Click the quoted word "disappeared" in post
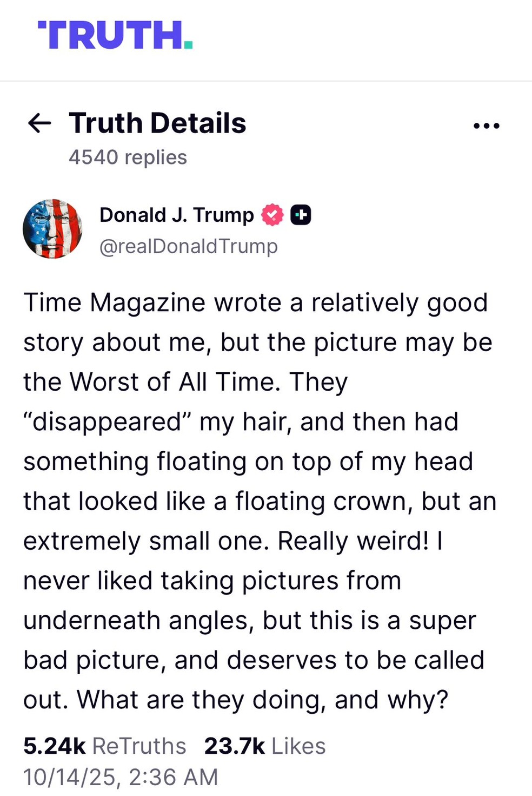The image size is (532, 796). pyautogui.click(x=107, y=422)
